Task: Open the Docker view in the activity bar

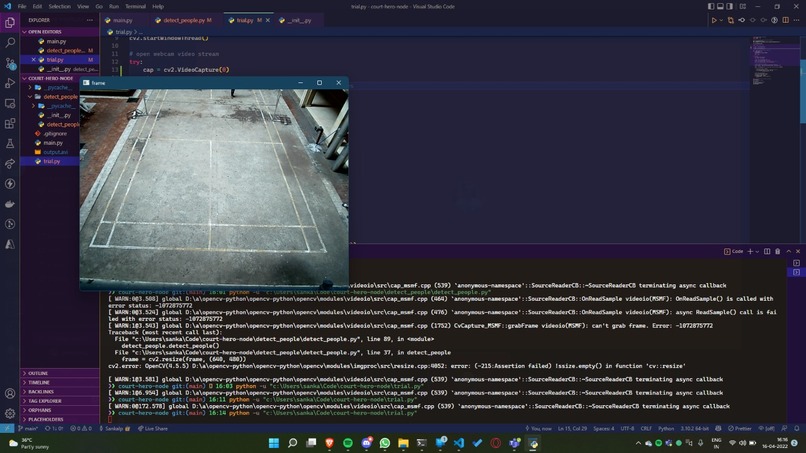Action: (10, 204)
